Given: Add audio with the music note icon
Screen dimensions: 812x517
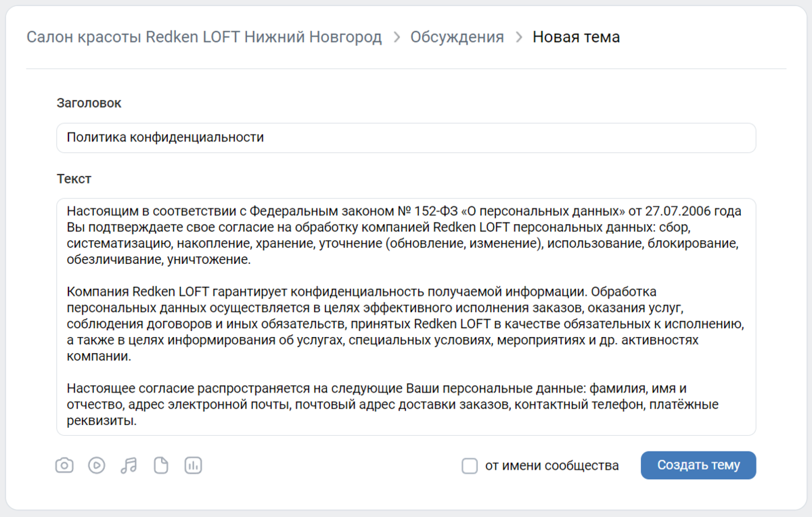Looking at the screenshot, I should pyautogui.click(x=129, y=465).
